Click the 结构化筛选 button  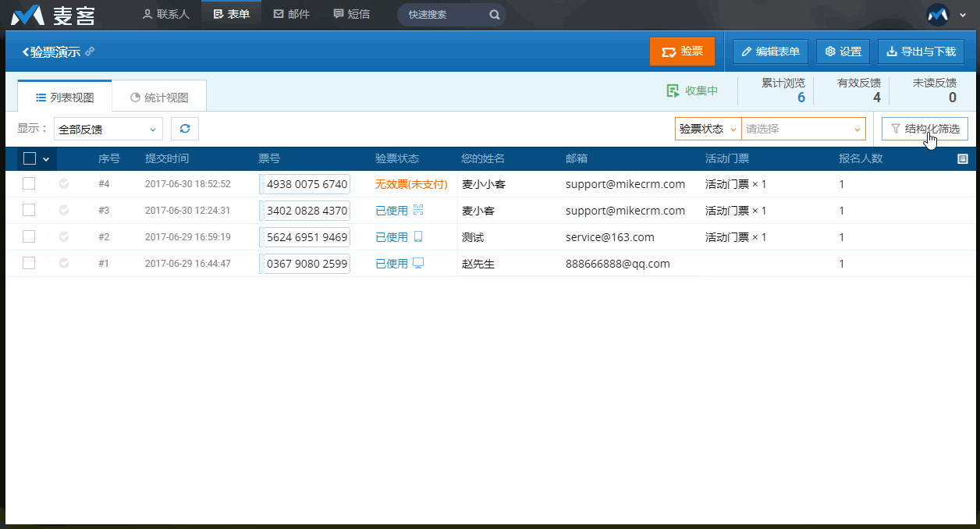(x=925, y=129)
